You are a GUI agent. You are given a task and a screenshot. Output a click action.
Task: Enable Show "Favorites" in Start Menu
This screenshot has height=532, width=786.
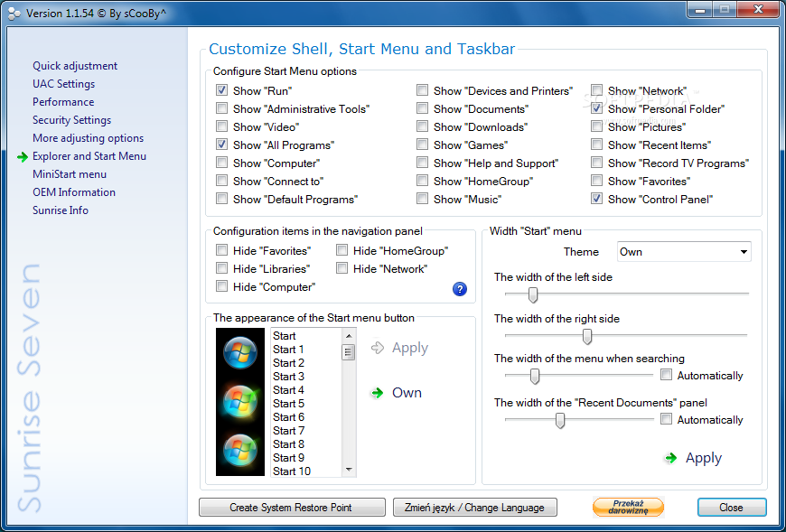pos(596,181)
